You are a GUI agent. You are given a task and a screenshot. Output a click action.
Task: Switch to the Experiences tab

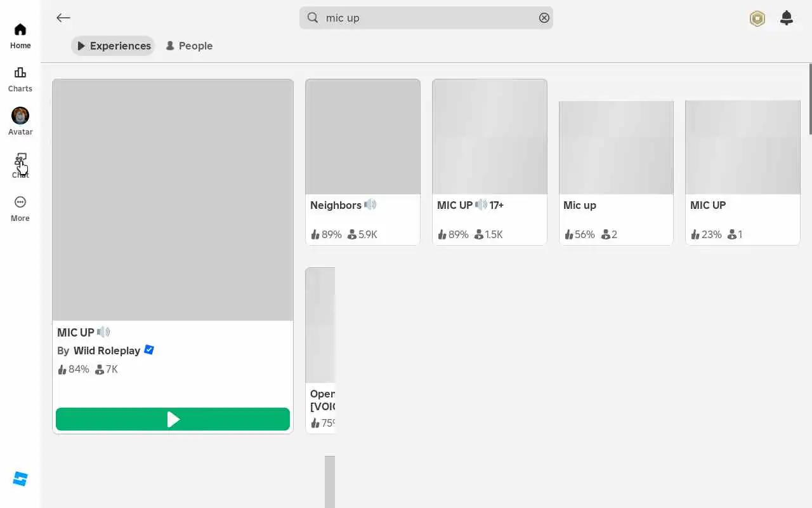click(x=114, y=46)
